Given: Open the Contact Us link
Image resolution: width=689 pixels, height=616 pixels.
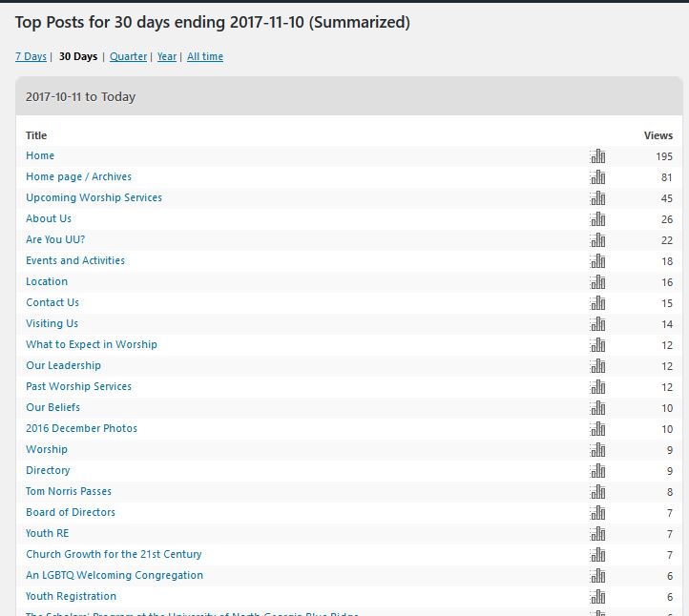Looking at the screenshot, I should point(52,302).
